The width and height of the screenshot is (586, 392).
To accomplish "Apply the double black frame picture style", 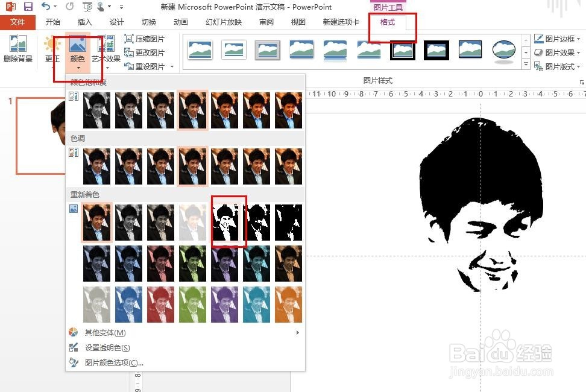I will point(403,50).
